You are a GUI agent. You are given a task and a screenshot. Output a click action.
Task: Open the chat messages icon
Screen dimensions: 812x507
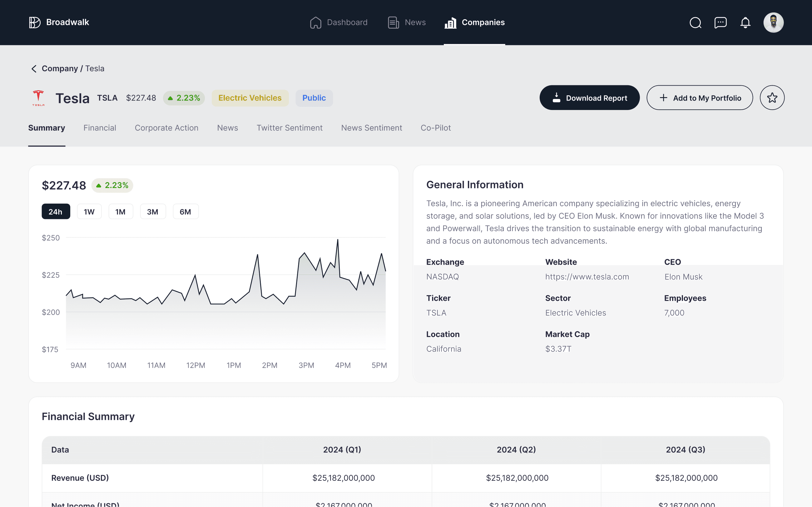[720, 22]
